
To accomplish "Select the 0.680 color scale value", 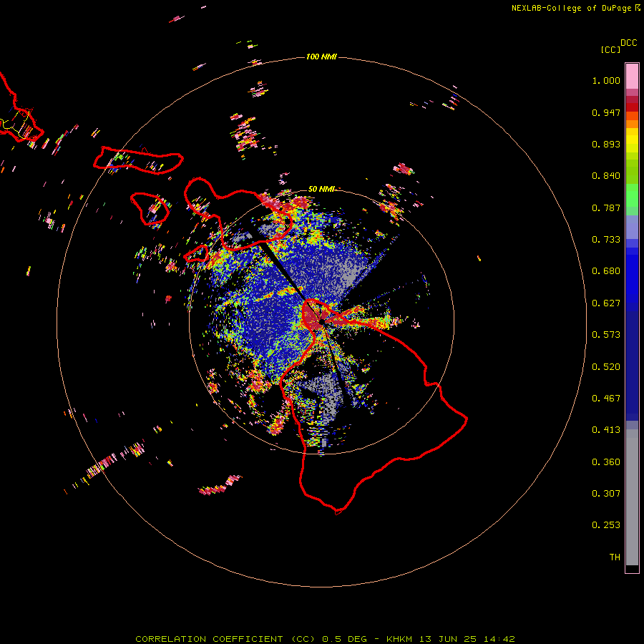I will (606, 271).
